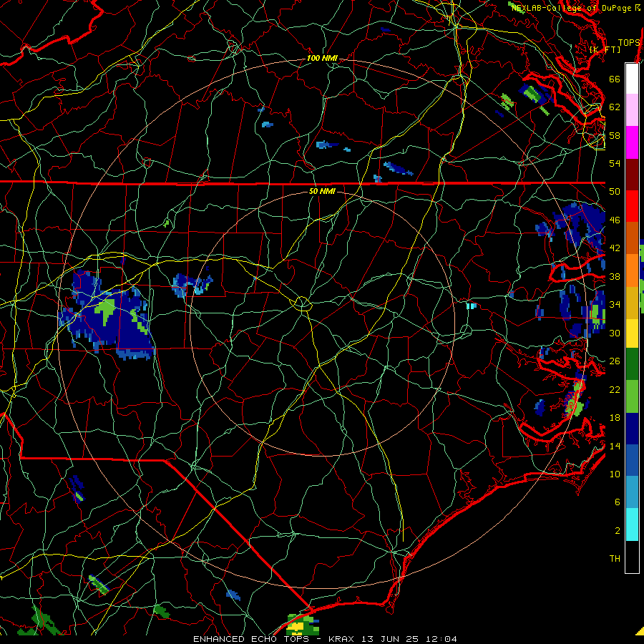Select the navy blue legend swatch
This screenshot has width=644, height=644.
632,429
